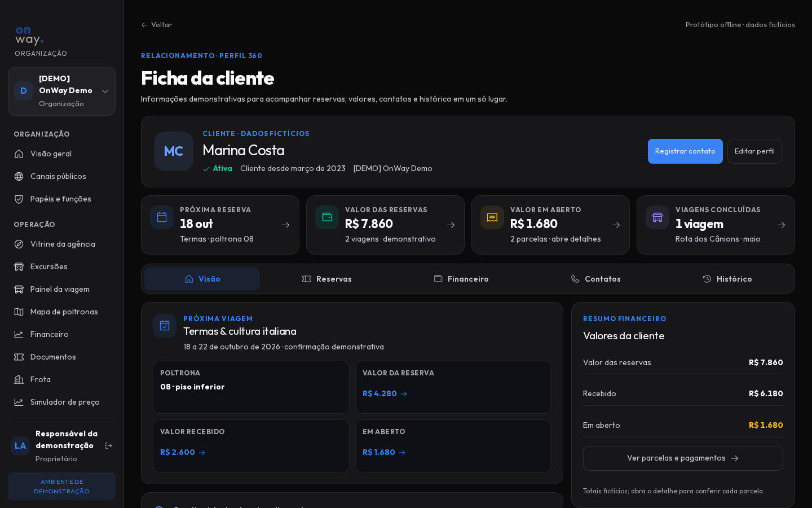Expand the [DEMO] OnWay Demo organization switcher
The width and height of the screenshot is (812, 508).
62,91
